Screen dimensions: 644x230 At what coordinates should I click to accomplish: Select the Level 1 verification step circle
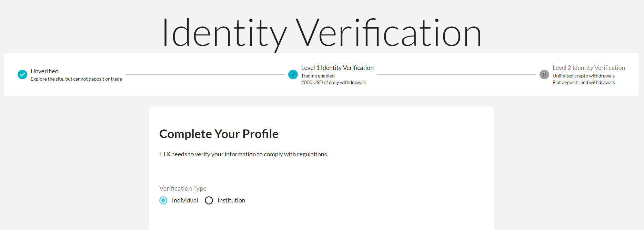pos(293,74)
